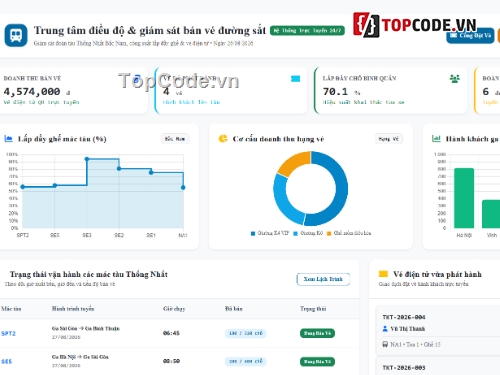Image resolution: width=500 pixels, height=375 pixels.
Task: Click the ticket icon in issued tickets card
Action: click(295, 79)
